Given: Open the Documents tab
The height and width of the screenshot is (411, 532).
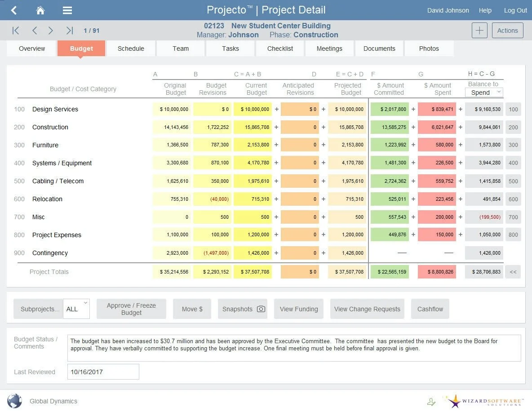Looking at the screenshot, I should pyautogui.click(x=379, y=48).
